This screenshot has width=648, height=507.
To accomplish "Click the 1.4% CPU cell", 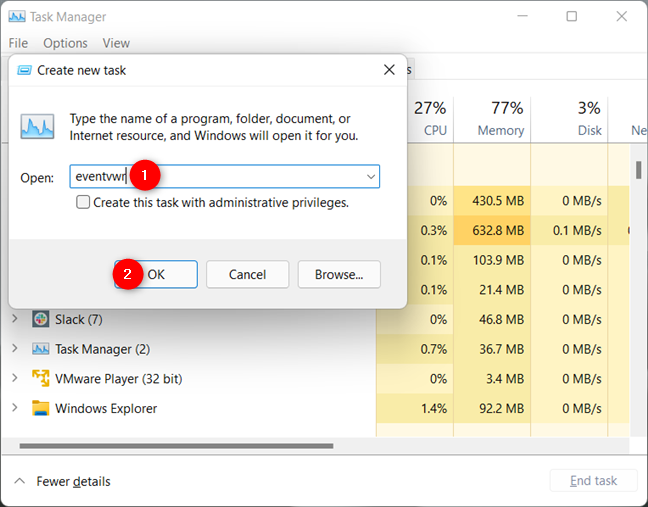I will (415, 409).
